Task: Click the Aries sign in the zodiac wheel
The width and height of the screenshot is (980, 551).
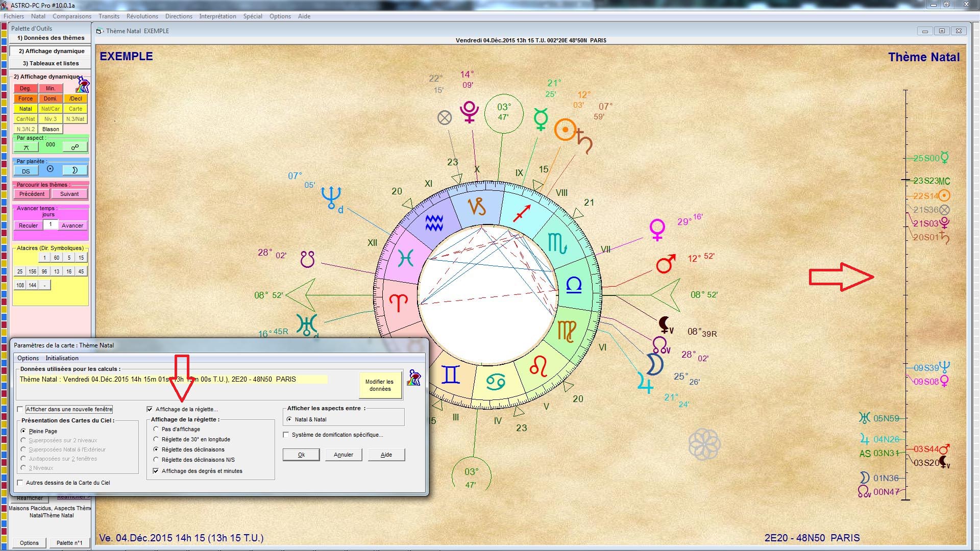Action: (398, 303)
